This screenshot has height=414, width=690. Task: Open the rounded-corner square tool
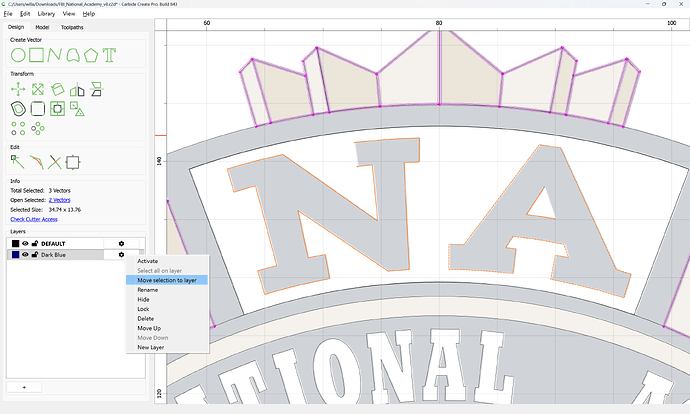point(38,109)
